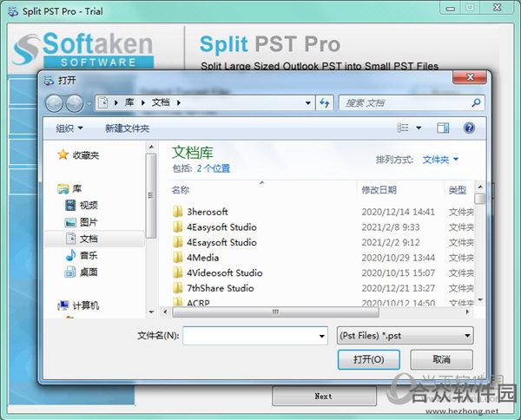Click the document icon in the address bar
521x420 pixels.
[x=103, y=102]
